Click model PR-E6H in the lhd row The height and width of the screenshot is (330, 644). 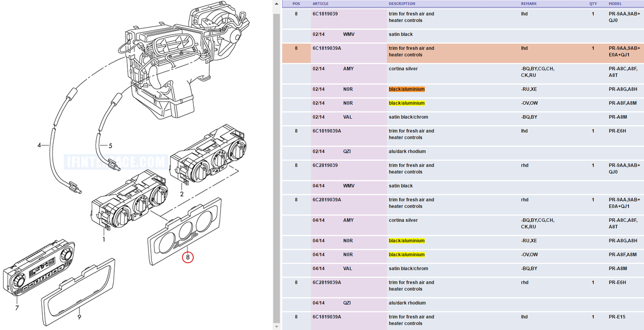coord(617,131)
